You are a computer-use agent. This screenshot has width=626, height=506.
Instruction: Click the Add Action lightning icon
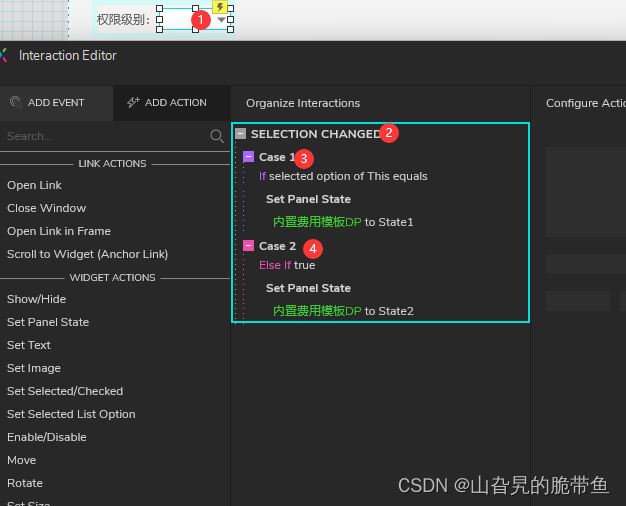(x=133, y=103)
